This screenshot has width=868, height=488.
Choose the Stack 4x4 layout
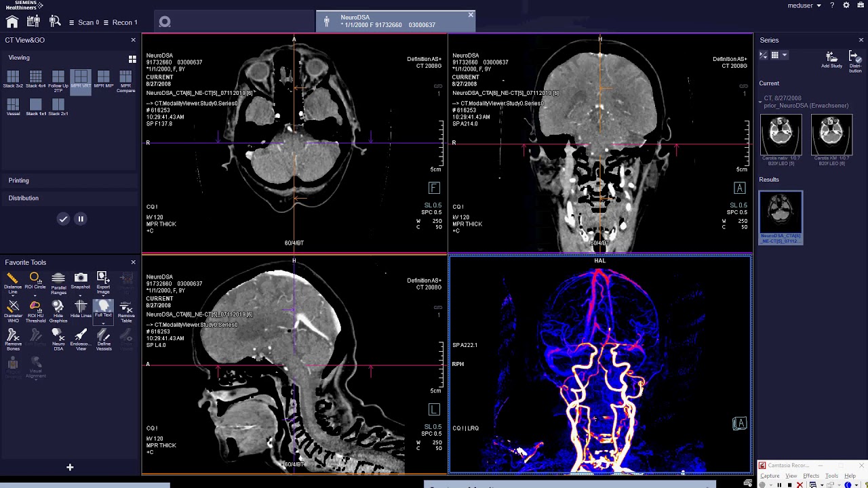(x=35, y=80)
